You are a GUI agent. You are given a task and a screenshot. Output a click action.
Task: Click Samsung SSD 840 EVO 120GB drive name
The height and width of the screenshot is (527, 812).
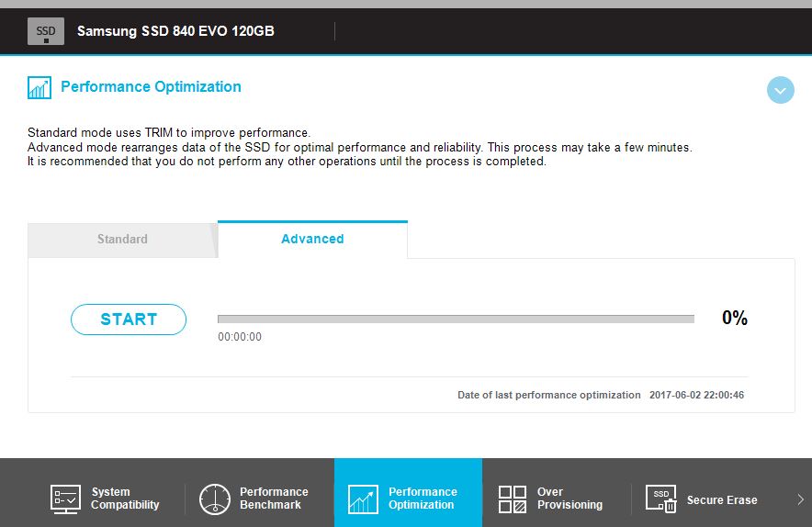175,31
